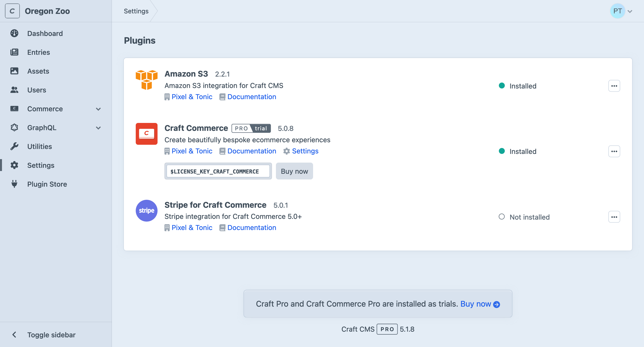Open Documentation for Stripe for Craft Commerce
Image resolution: width=644 pixels, height=347 pixels.
point(251,228)
